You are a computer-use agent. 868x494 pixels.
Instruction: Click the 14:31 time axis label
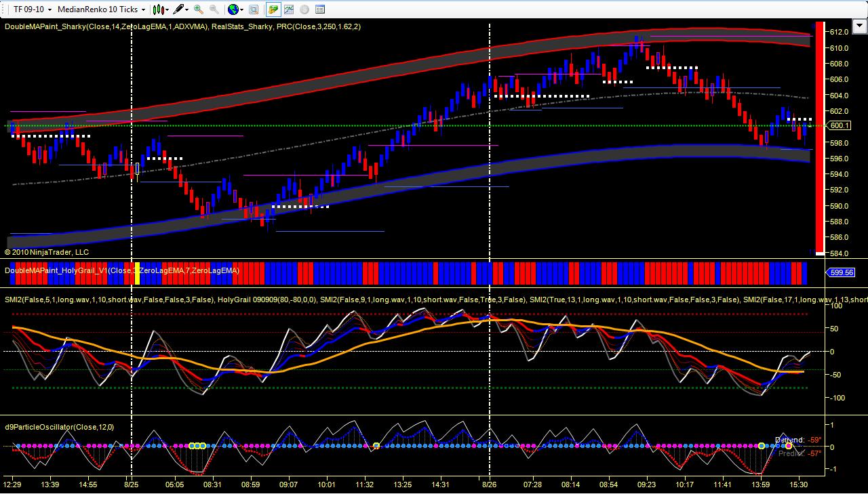[441, 485]
